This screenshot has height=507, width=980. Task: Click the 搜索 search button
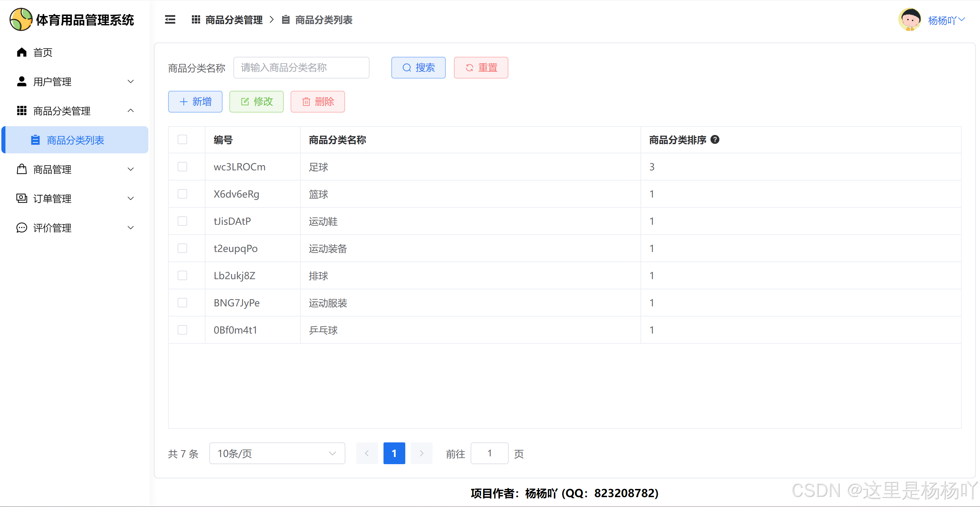point(418,68)
